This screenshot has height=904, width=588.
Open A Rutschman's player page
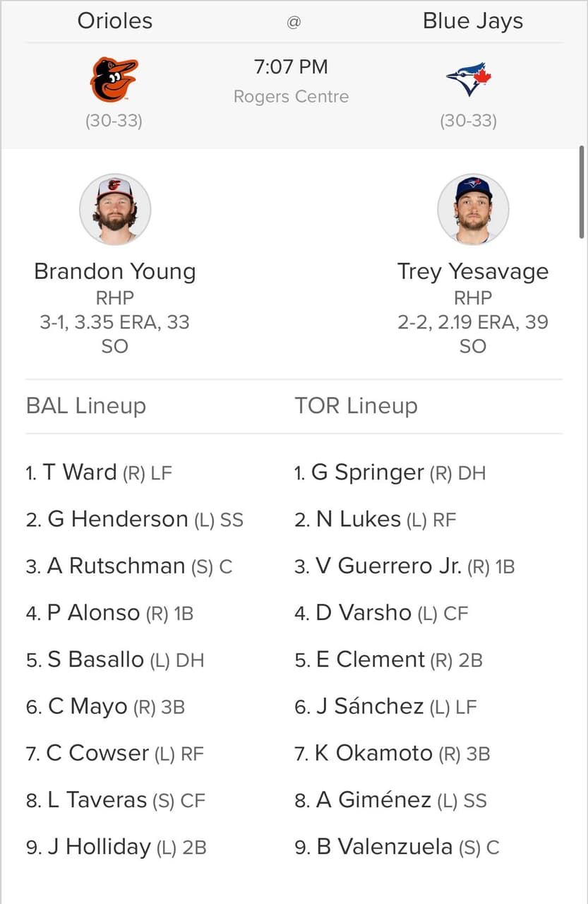(x=129, y=566)
